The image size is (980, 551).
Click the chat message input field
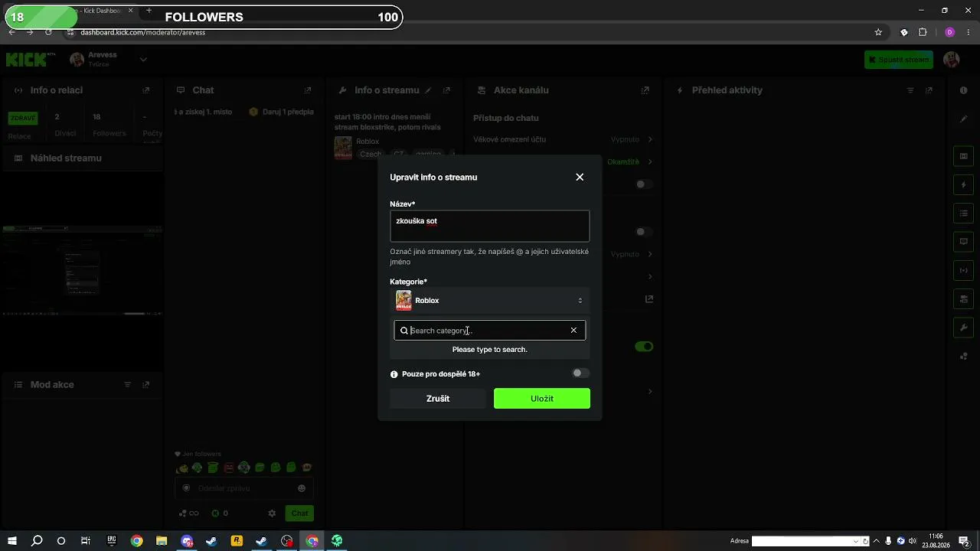tap(244, 488)
